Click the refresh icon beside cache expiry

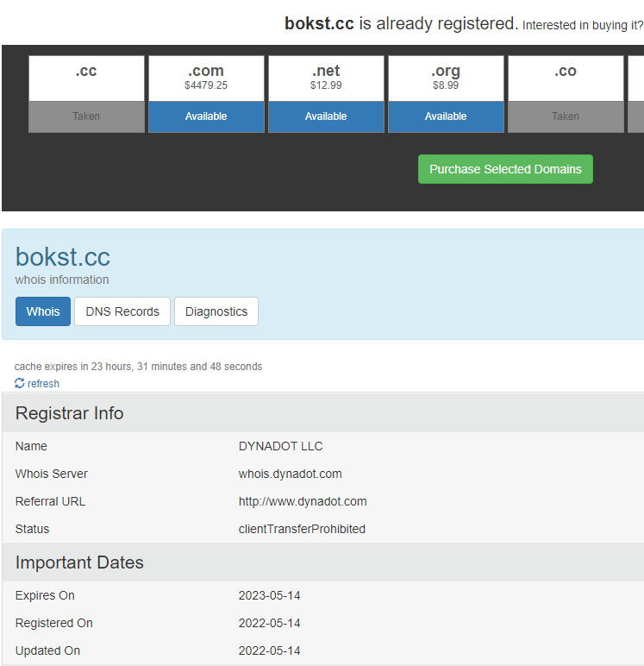point(20,383)
